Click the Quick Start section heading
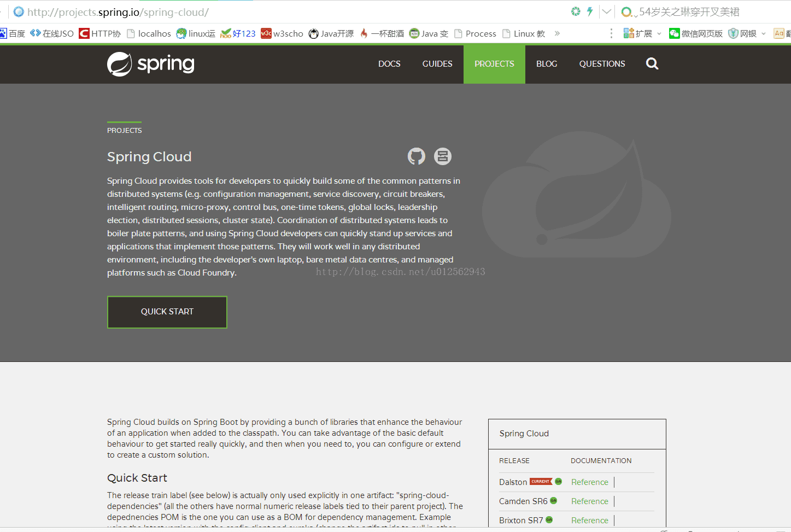 137,478
